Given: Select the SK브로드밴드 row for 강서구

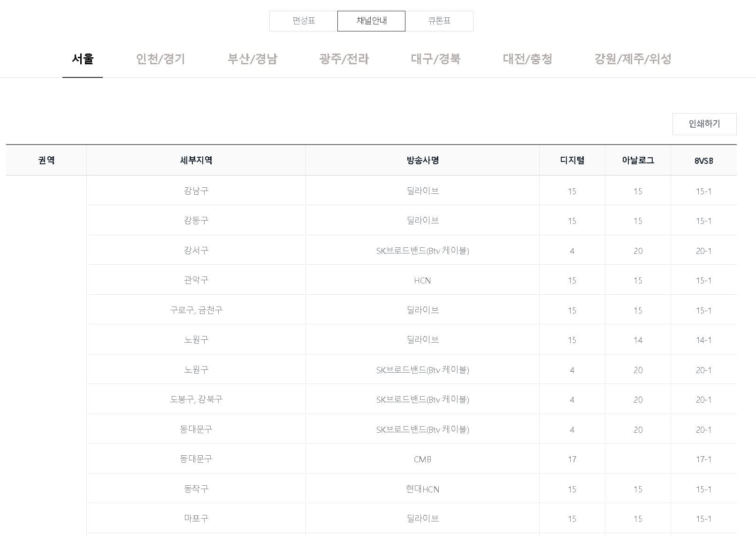Looking at the screenshot, I should (x=421, y=250).
